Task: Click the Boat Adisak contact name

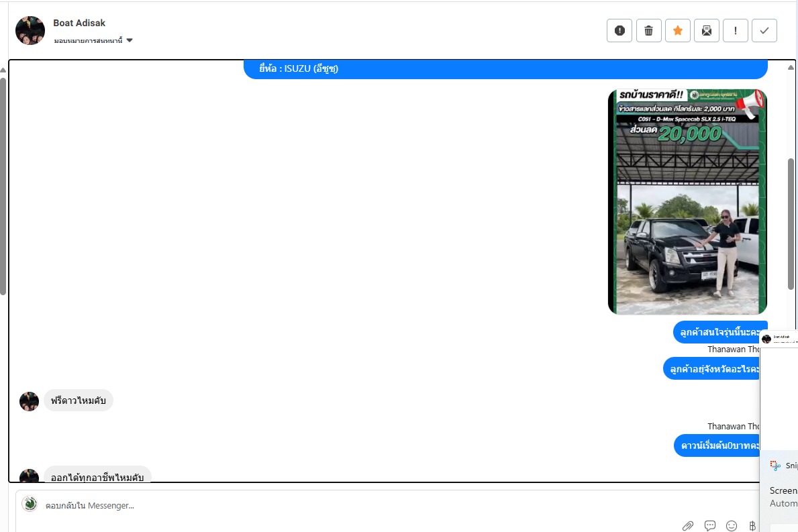Action: tap(79, 23)
